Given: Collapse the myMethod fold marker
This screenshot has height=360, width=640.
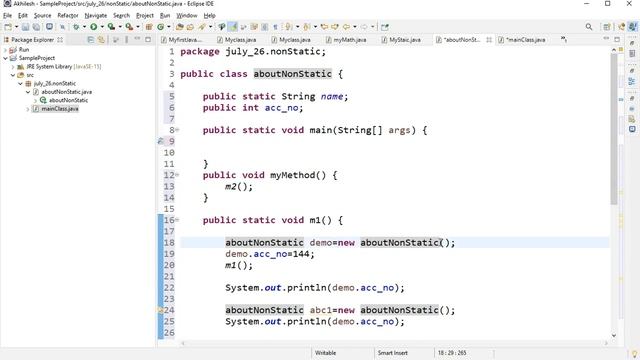Looking at the screenshot, I should pyautogui.click(x=178, y=175).
